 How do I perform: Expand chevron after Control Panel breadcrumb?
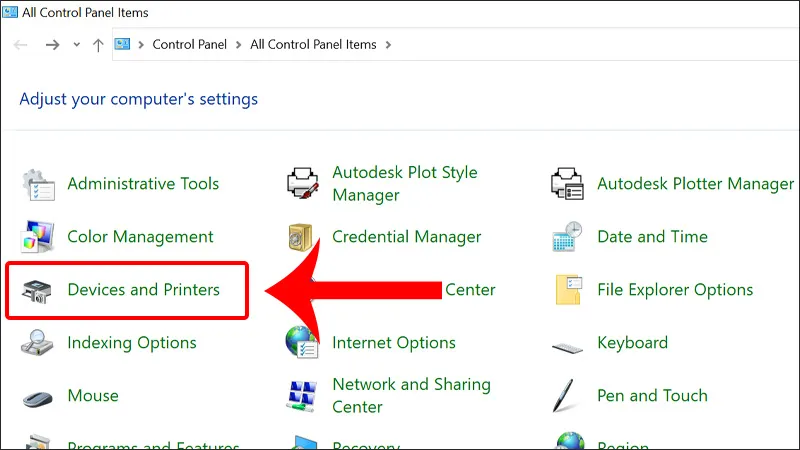tap(238, 45)
